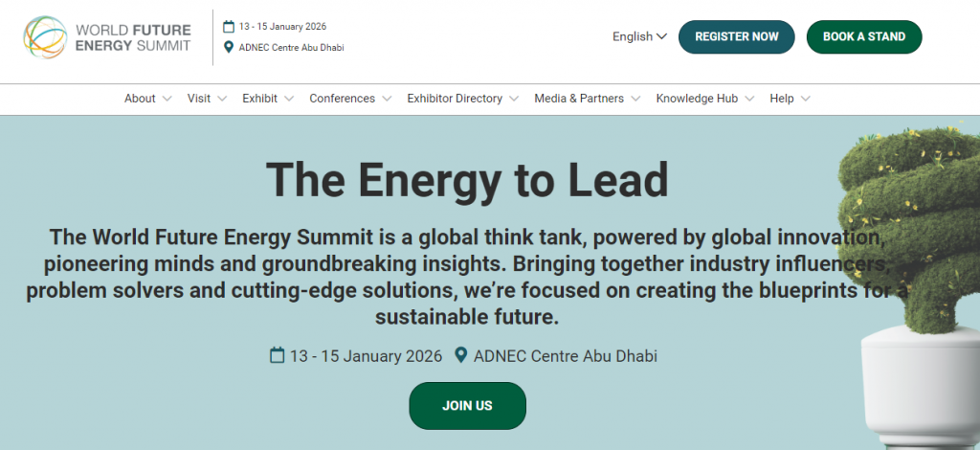Expand the About menu chevron
Image resolution: width=980 pixels, height=450 pixels.
[167, 99]
